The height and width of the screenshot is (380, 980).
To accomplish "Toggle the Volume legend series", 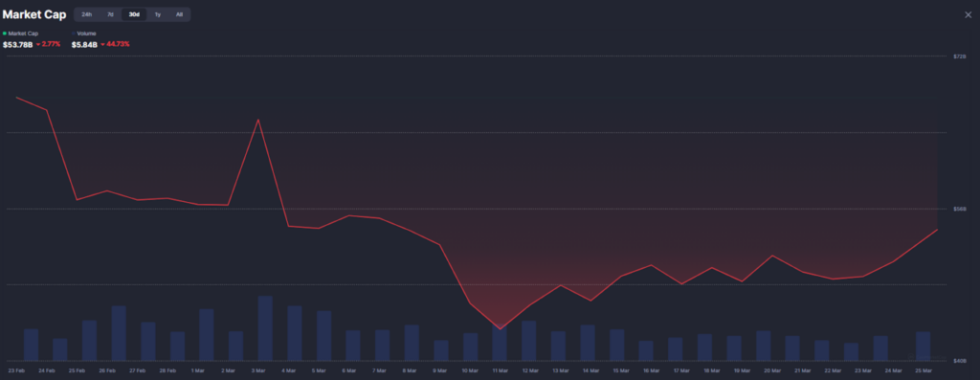I will click(84, 34).
